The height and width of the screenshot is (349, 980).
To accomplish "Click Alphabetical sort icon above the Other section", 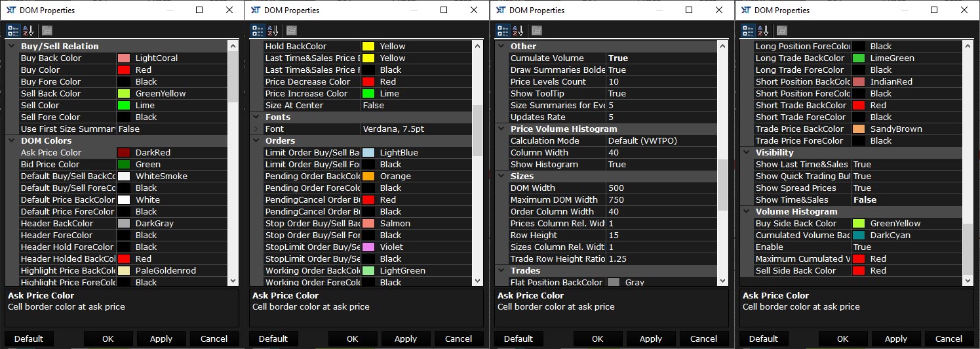I will pyautogui.click(x=519, y=30).
